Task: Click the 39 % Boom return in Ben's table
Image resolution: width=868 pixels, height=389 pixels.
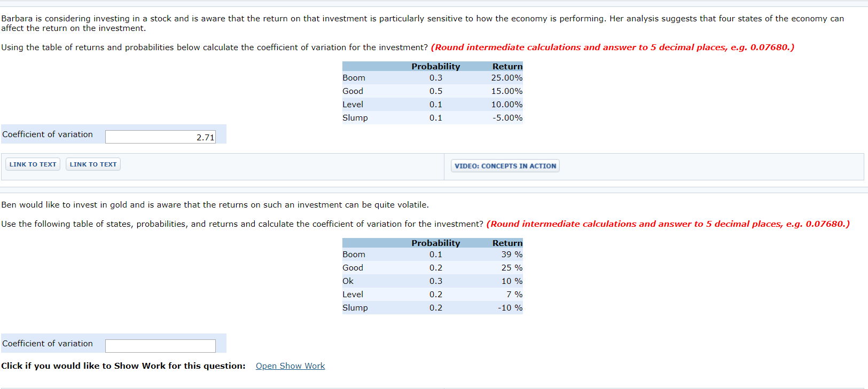Action: (513, 254)
